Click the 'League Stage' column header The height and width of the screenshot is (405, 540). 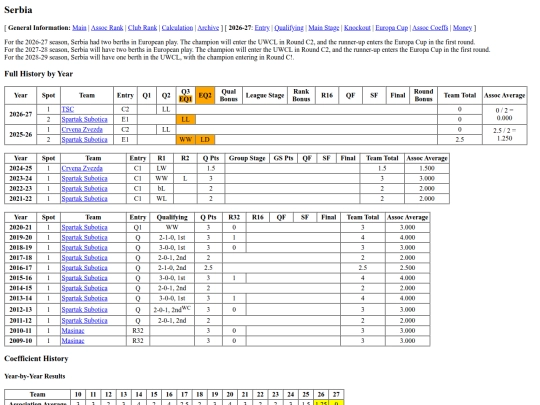point(265,95)
